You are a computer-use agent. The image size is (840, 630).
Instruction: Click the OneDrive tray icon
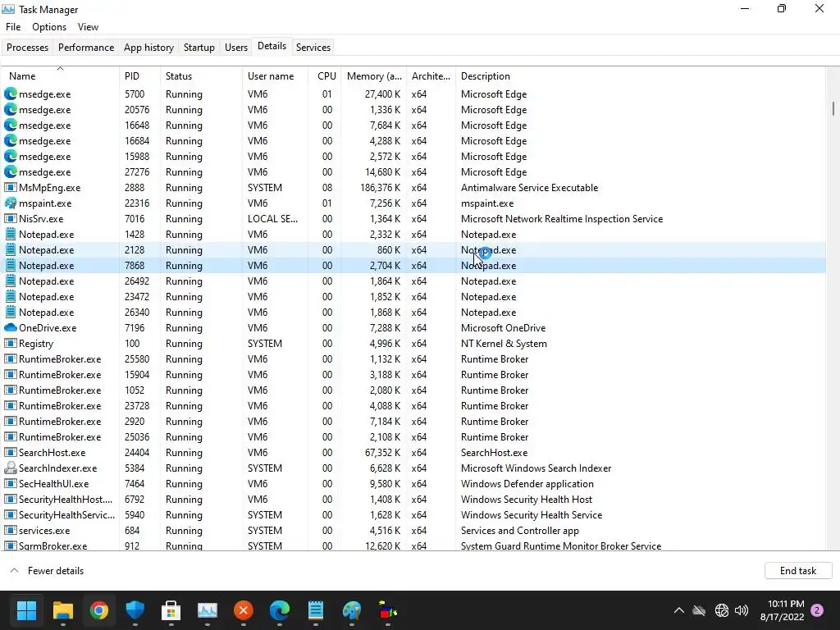699,610
